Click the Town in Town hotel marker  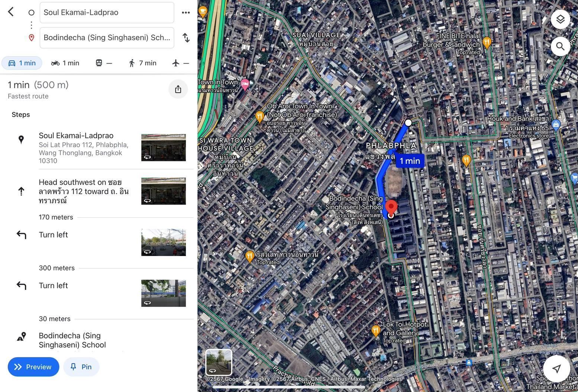[245, 84]
